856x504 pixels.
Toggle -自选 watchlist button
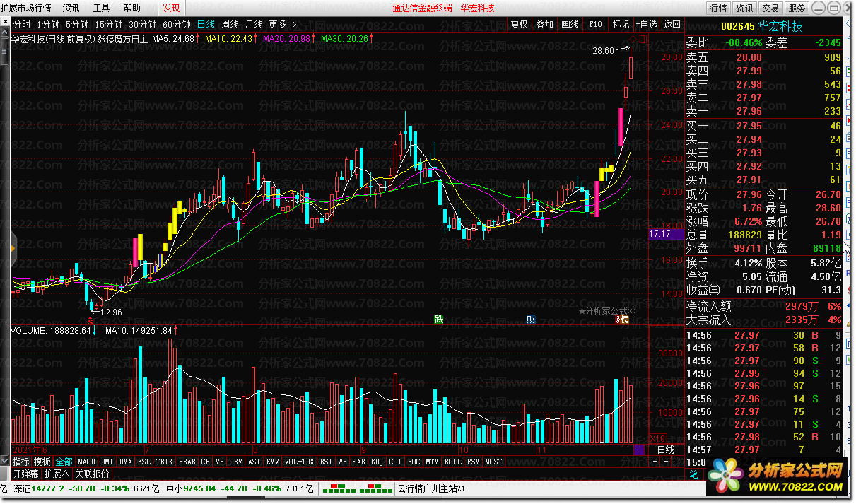coord(646,24)
